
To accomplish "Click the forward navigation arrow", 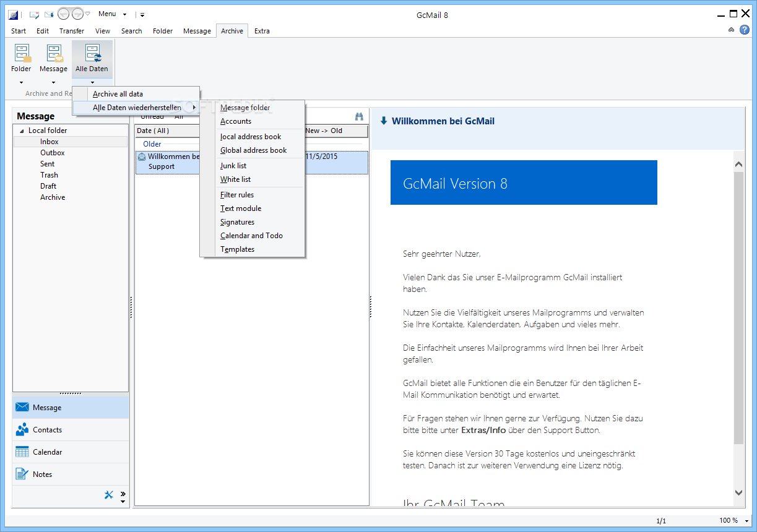I will coord(77,14).
